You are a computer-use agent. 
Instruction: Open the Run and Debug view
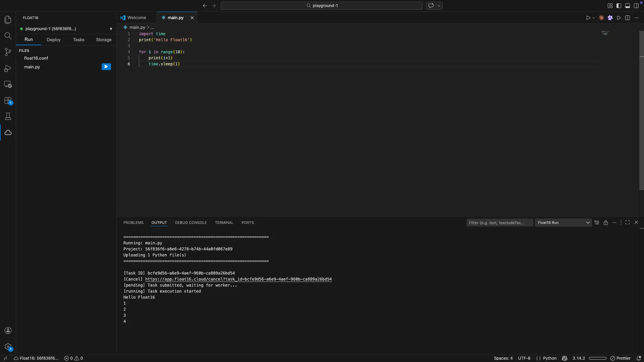coord(8,68)
